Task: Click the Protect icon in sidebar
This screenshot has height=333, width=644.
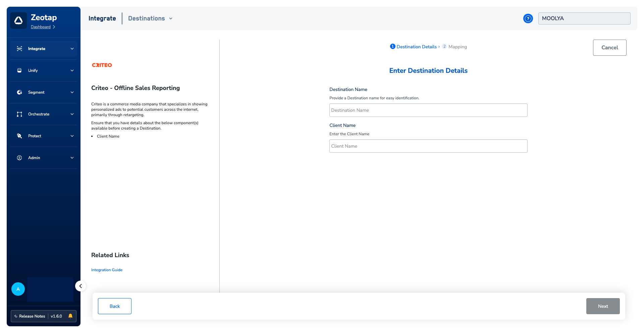Action: click(x=19, y=136)
